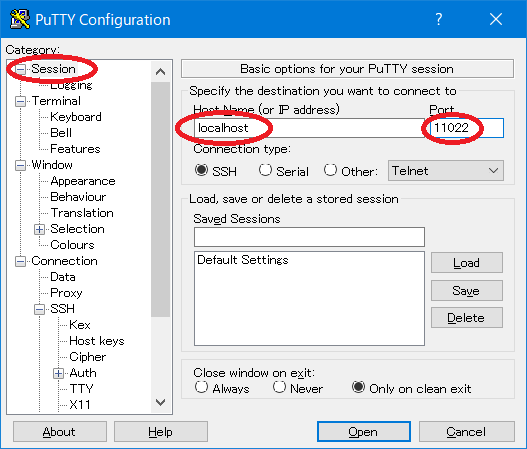Click the PuTTY icon in title bar
The image size is (527, 449).
(x=19, y=19)
